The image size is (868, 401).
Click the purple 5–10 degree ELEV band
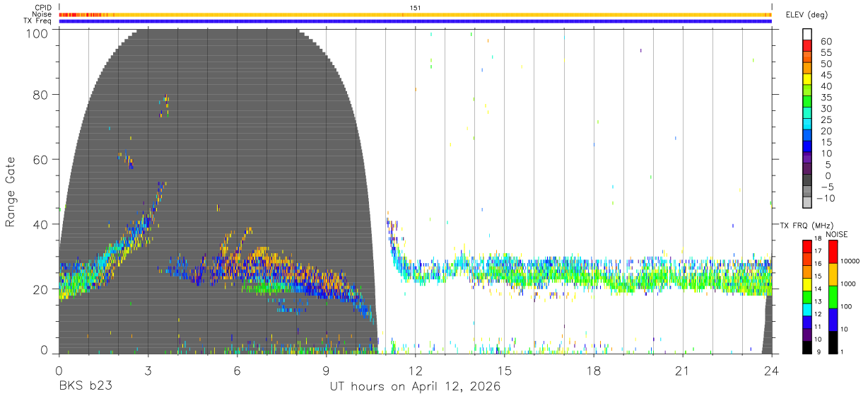[807, 158]
